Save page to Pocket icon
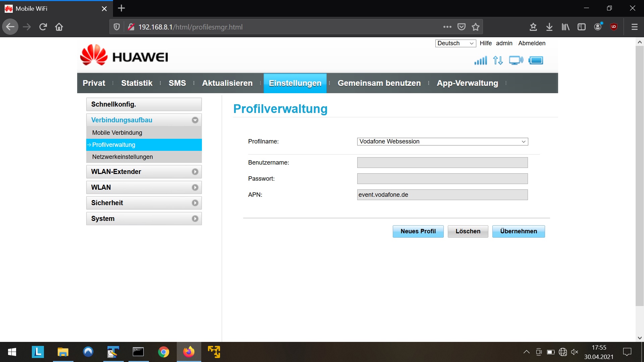644x362 pixels. [462, 27]
